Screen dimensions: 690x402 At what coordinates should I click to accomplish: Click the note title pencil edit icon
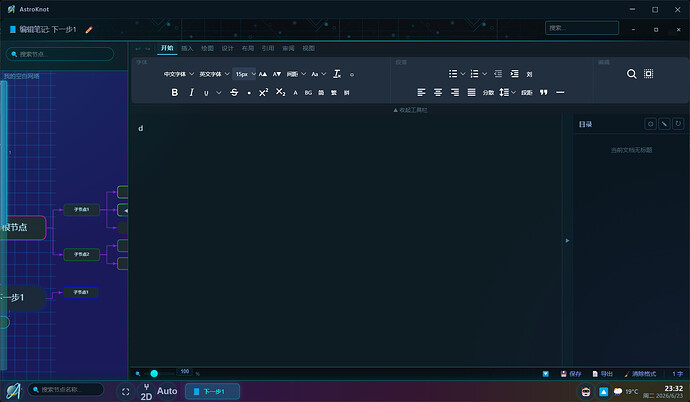[89, 29]
